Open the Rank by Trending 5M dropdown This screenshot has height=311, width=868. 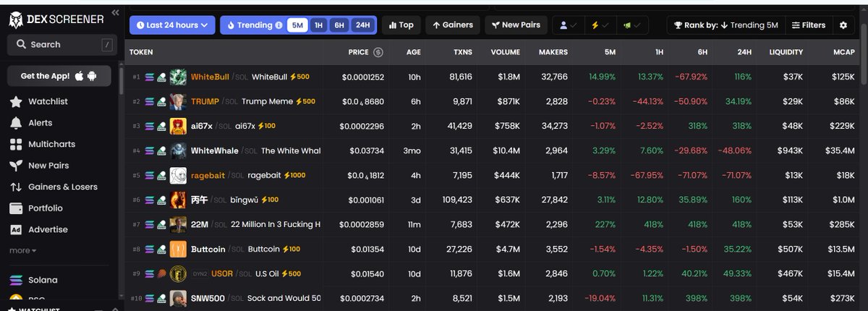pyautogui.click(x=726, y=25)
